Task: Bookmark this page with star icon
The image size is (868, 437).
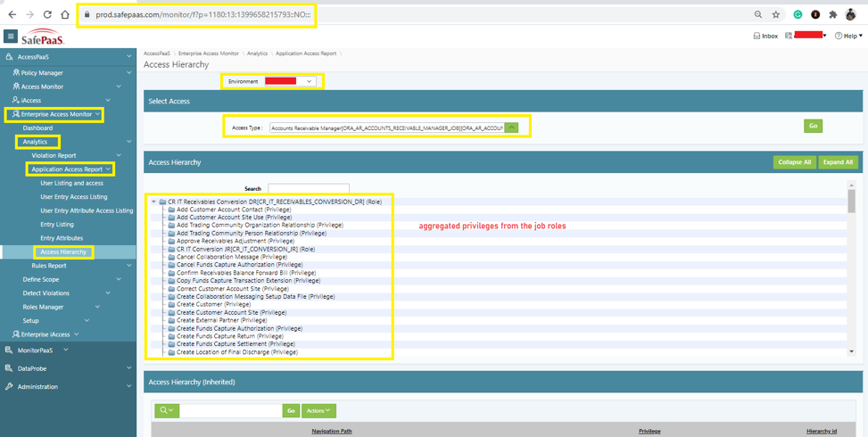Action: pyautogui.click(x=775, y=15)
